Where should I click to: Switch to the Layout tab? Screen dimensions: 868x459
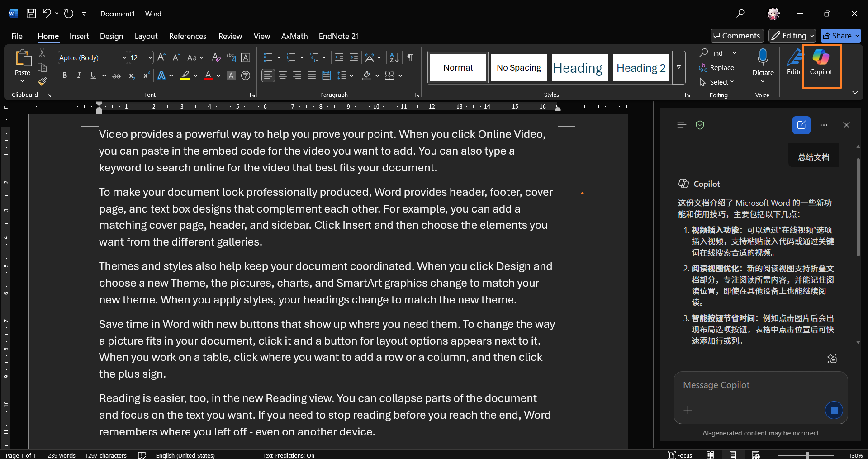pyautogui.click(x=146, y=36)
